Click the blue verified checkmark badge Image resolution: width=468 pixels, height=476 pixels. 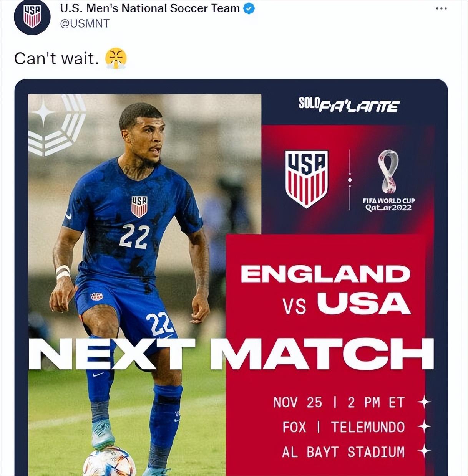pyautogui.click(x=249, y=8)
